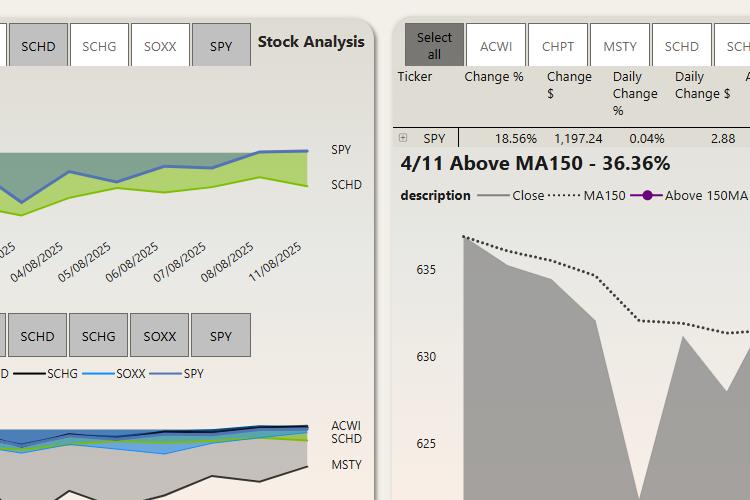Click the MA150 dotted legend entry
750x500 pixels.
586,195
